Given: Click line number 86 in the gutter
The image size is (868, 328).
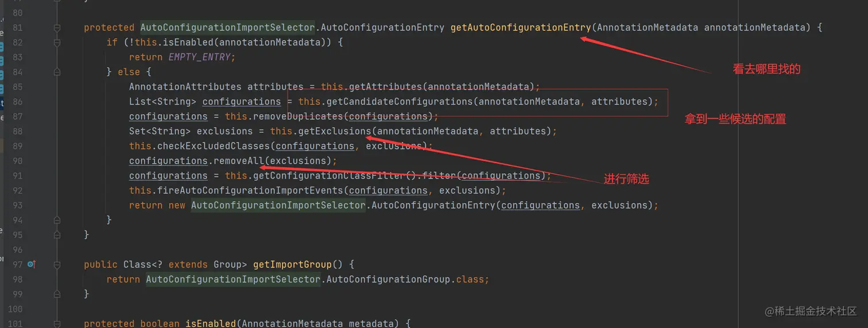Looking at the screenshot, I should click(x=17, y=102).
